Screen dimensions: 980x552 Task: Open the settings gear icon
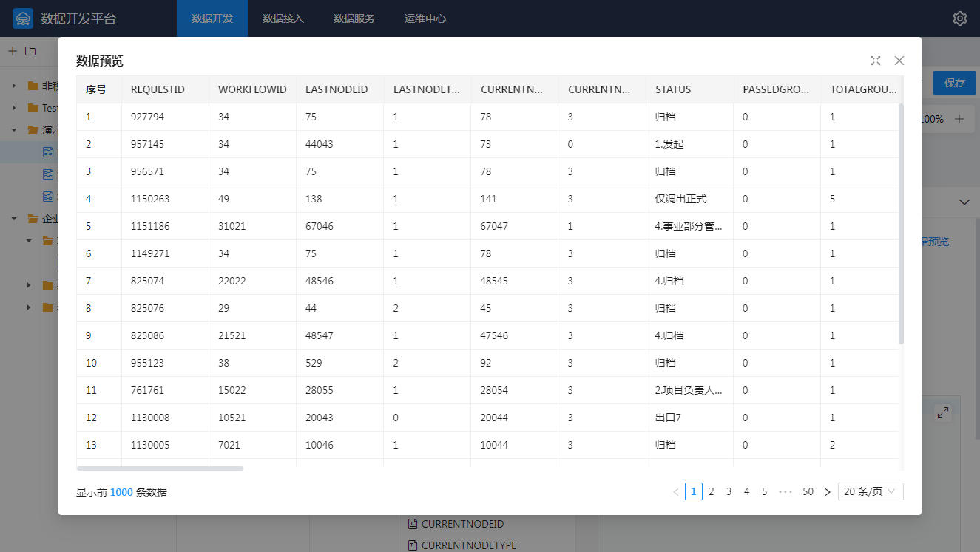point(959,18)
